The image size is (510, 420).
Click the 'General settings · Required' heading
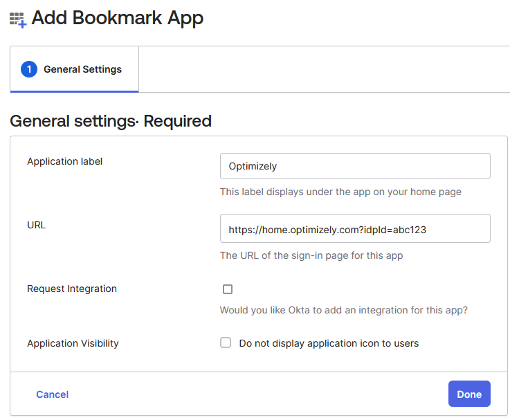[x=111, y=121]
